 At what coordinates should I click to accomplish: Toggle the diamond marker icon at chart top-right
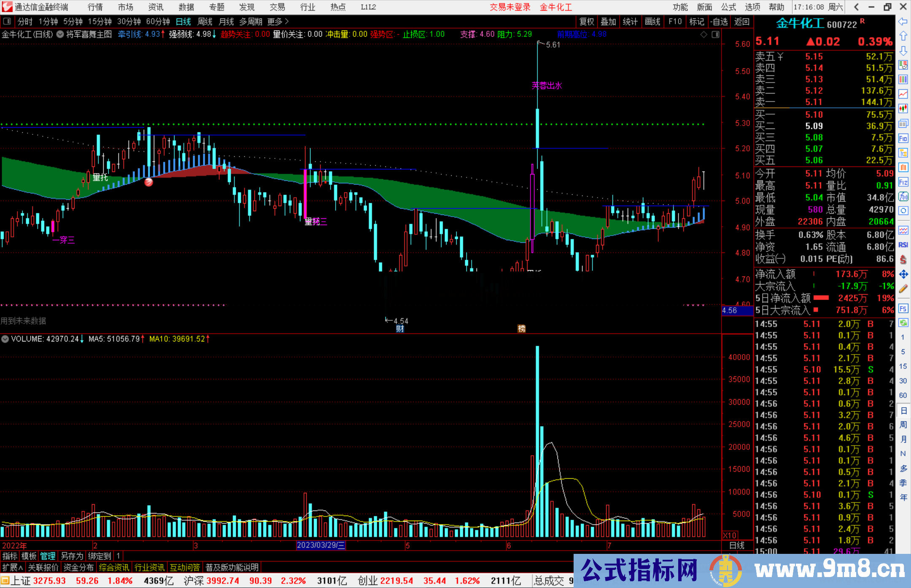pyautogui.click(x=704, y=35)
